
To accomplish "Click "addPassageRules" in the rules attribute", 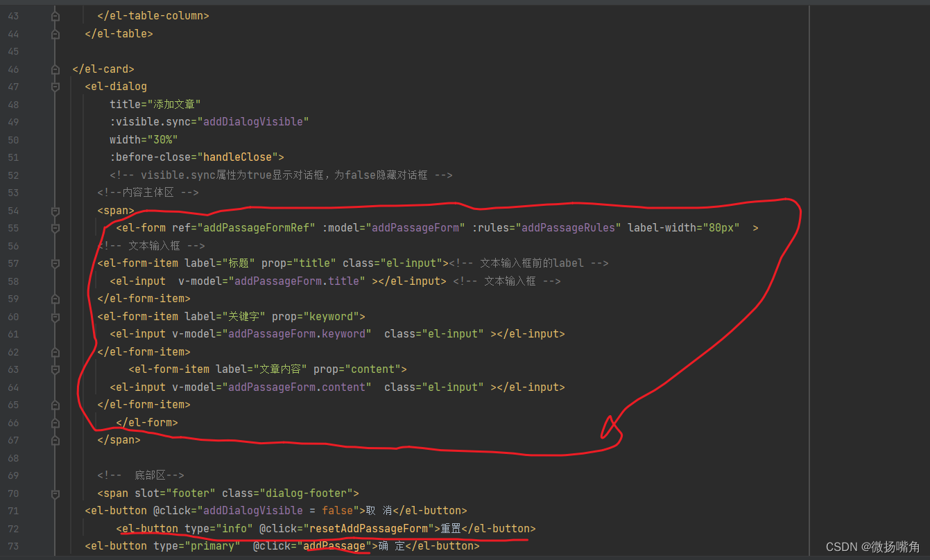I will pyautogui.click(x=568, y=228).
